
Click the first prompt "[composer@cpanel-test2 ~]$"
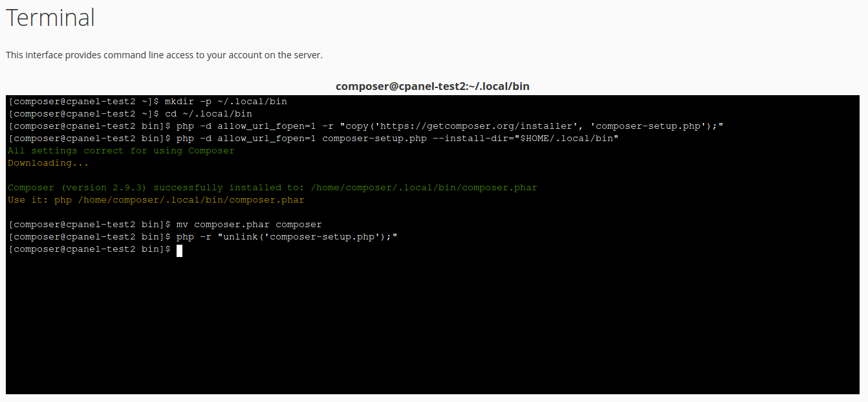coord(84,102)
